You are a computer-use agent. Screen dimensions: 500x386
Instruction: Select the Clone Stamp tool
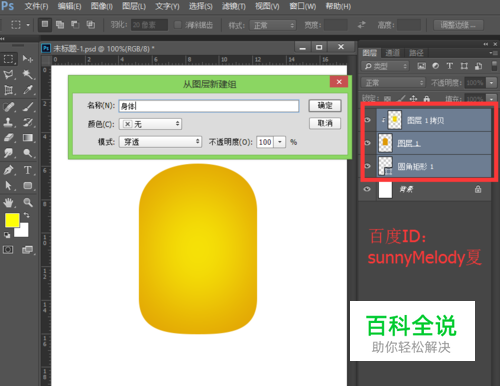(x=8, y=122)
